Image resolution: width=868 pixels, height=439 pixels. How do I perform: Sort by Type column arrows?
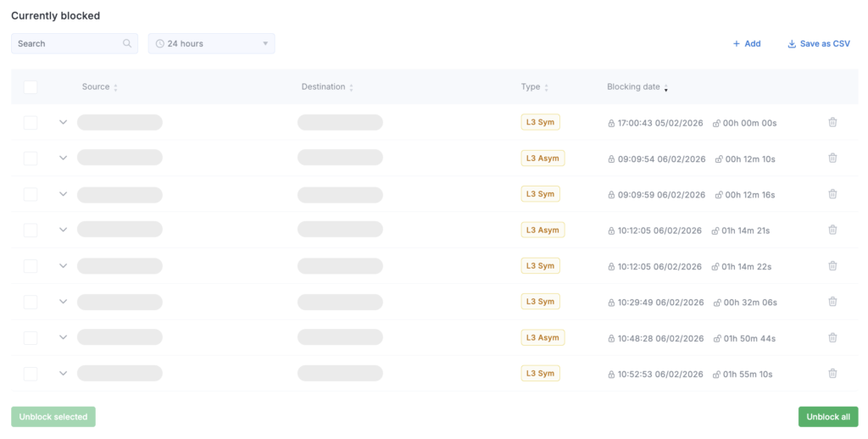pyautogui.click(x=546, y=87)
